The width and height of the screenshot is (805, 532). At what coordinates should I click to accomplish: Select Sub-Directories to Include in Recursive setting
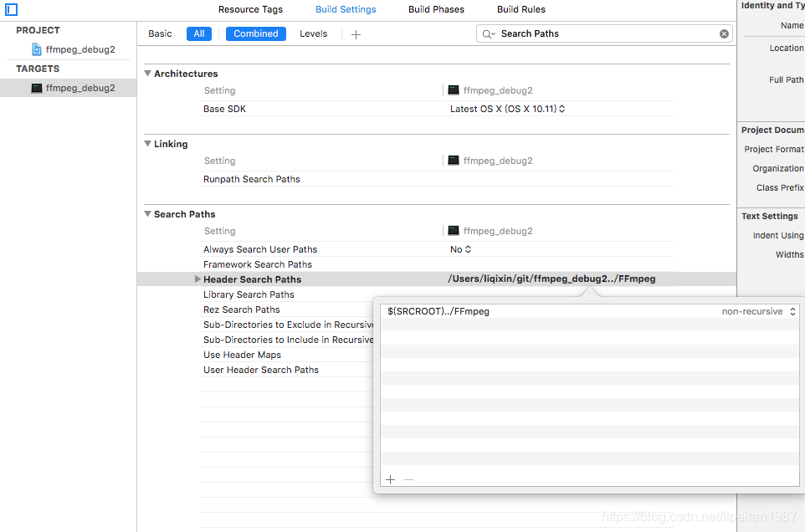[288, 340]
